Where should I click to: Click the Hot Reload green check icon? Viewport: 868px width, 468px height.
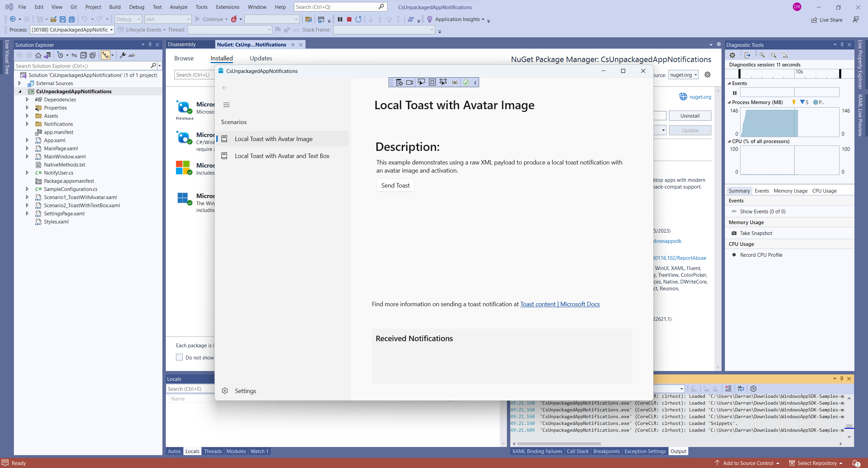tap(466, 82)
